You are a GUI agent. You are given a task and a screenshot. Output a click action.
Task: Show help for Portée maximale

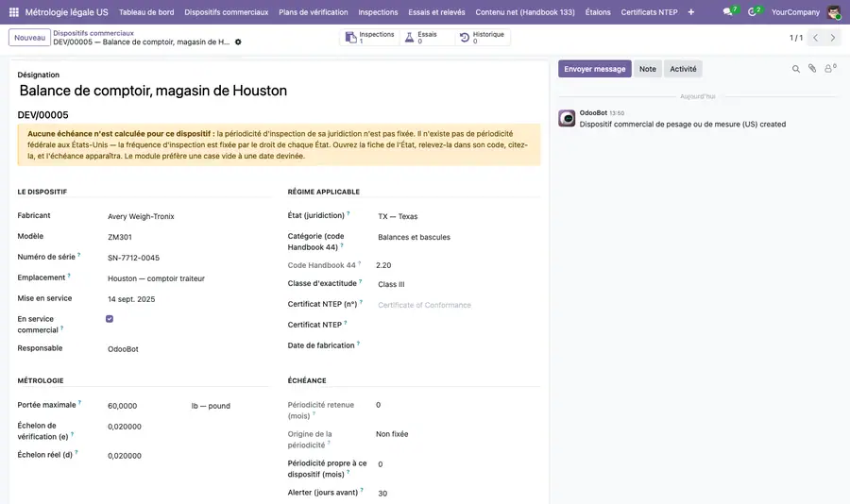tap(79, 403)
